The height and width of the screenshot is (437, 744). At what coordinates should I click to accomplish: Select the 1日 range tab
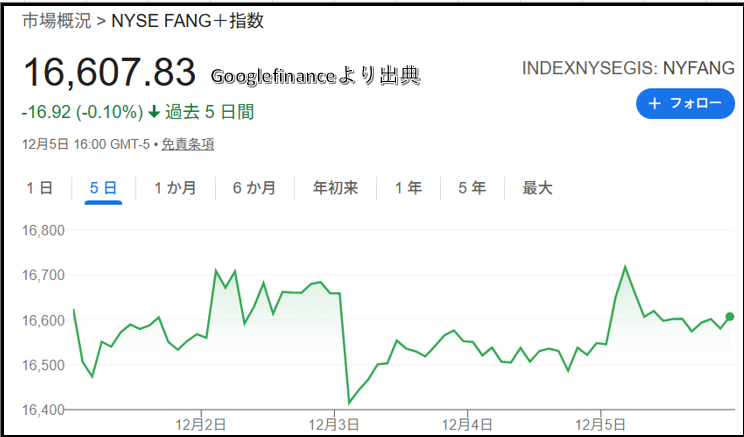[x=39, y=188]
